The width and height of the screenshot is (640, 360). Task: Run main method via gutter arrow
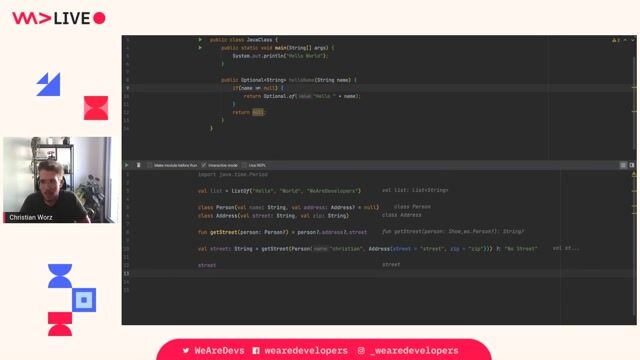(x=200, y=48)
